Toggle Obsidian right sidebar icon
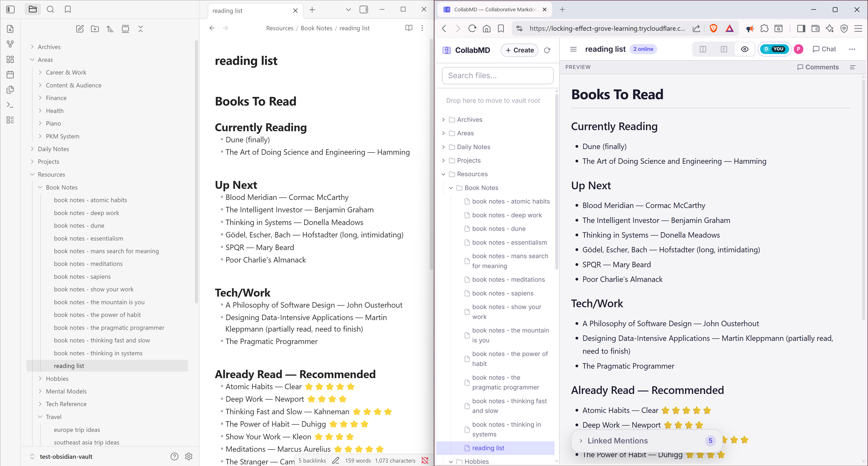Image resolution: width=868 pixels, height=466 pixels. coord(364,9)
